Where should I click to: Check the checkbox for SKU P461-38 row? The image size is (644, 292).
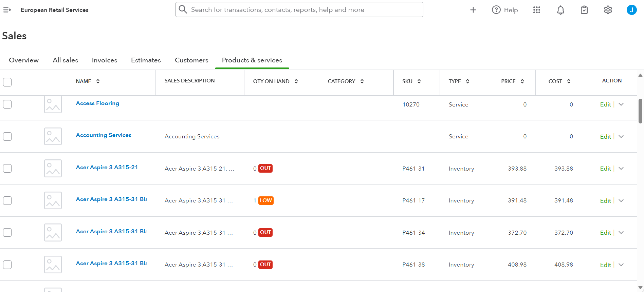[x=7, y=265]
